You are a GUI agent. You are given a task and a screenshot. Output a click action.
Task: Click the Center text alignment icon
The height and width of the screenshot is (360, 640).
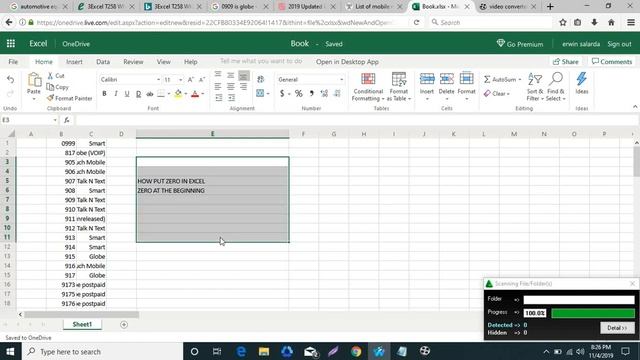pos(231,87)
